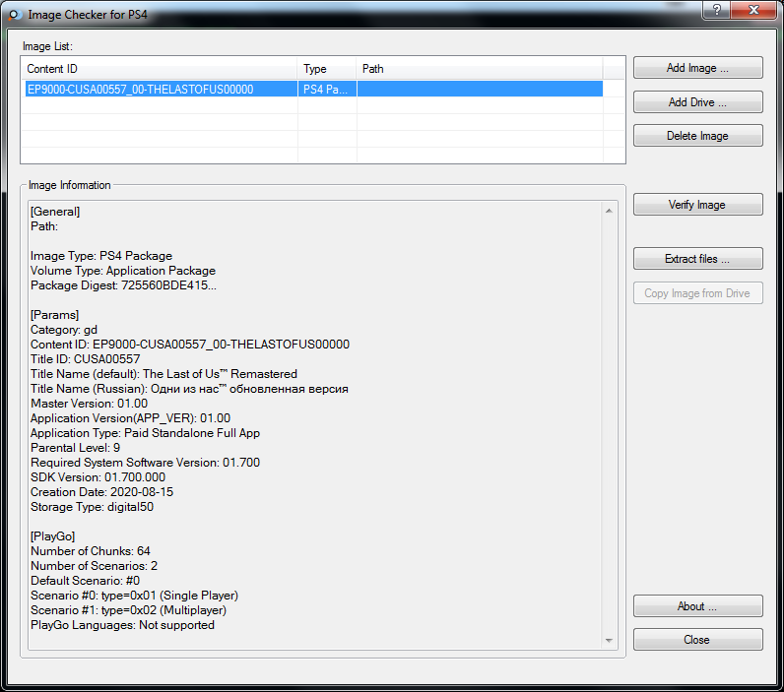784x692 pixels.
Task: Click the Extract files button
Action: (697, 259)
